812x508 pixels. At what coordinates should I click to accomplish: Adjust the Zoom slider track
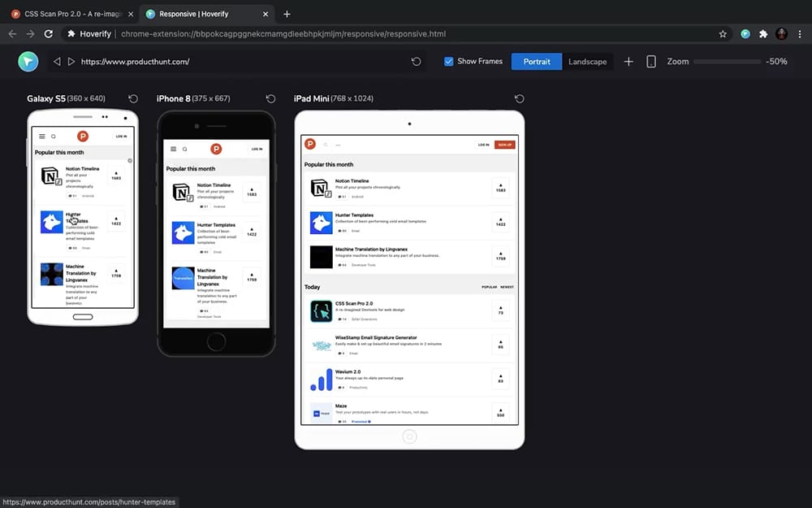pos(727,62)
